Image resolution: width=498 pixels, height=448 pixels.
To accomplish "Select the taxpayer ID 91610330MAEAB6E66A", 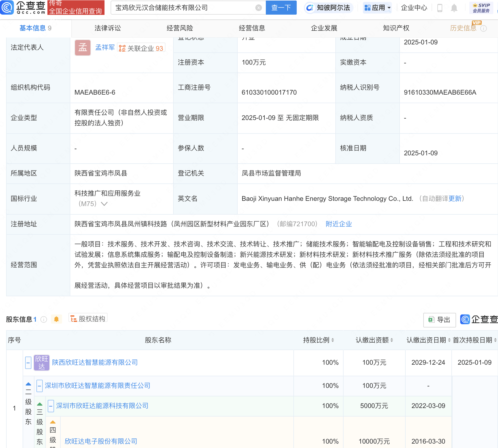I will click(440, 92).
